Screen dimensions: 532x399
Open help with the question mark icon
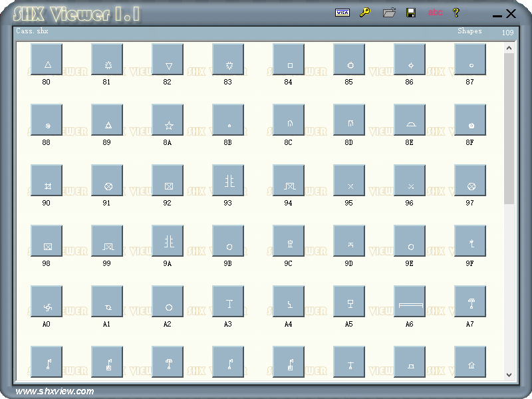456,13
